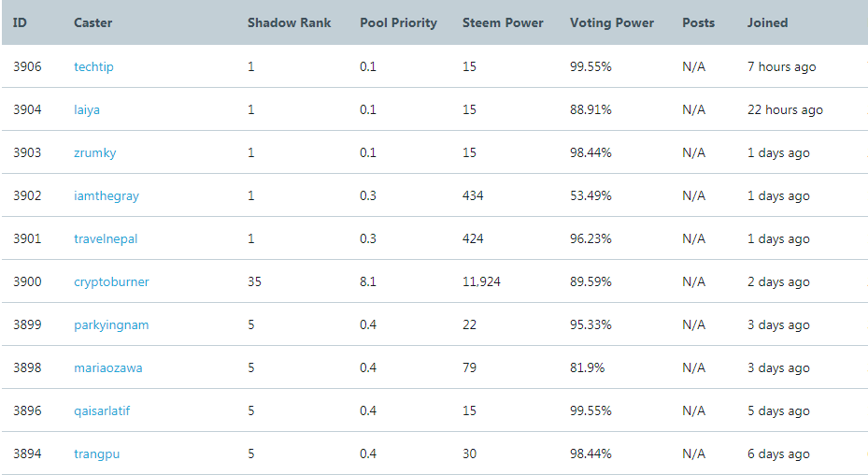Click the parkyingnam caster link
The image size is (868, 475).
[x=111, y=325]
